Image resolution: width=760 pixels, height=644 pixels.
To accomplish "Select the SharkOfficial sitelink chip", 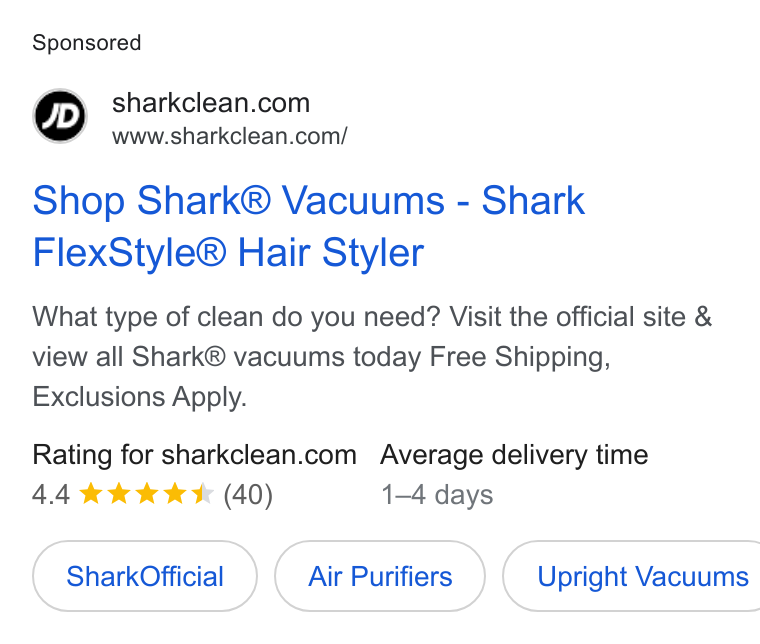I will (145, 576).
